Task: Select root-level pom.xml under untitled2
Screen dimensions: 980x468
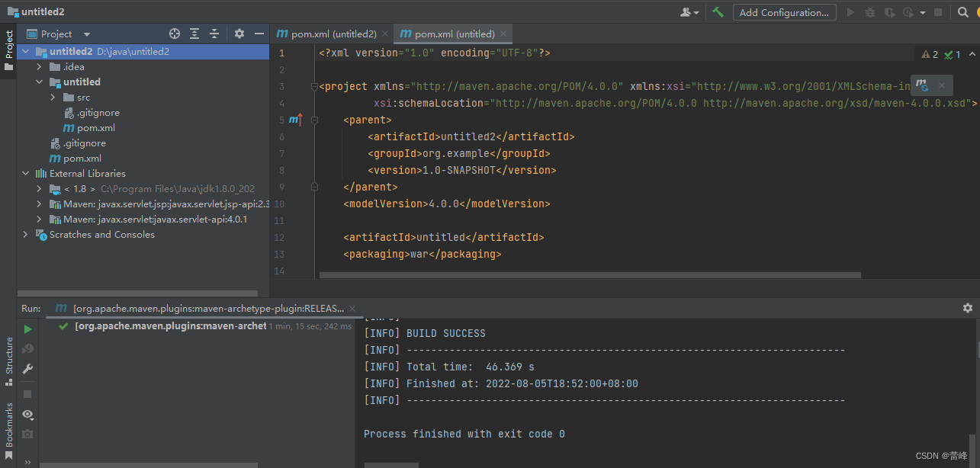Action: pos(76,159)
